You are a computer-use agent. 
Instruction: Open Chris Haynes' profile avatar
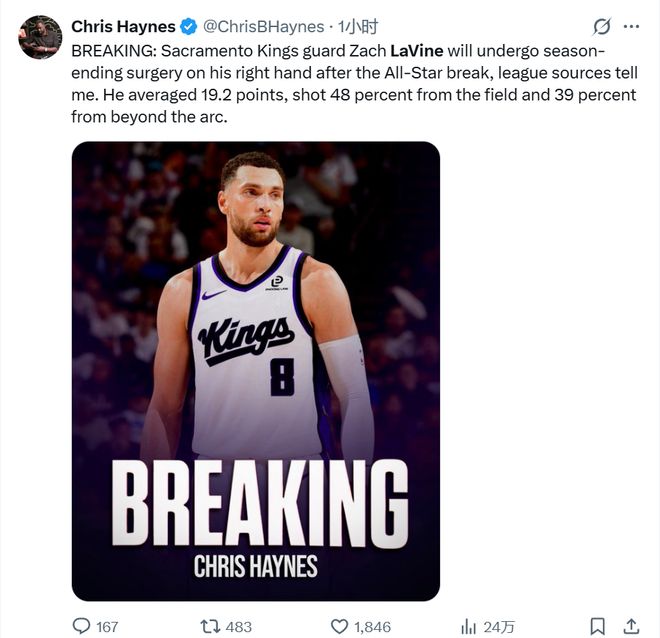click(x=40, y=37)
